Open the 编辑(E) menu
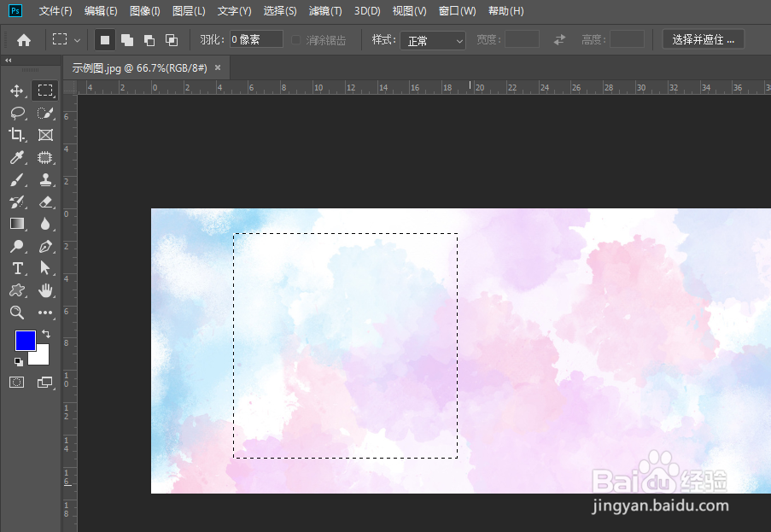The image size is (771, 532). (x=101, y=11)
